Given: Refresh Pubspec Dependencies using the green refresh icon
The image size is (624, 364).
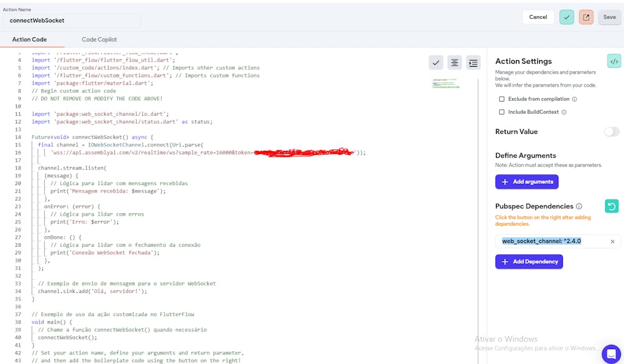Looking at the screenshot, I should point(613,206).
